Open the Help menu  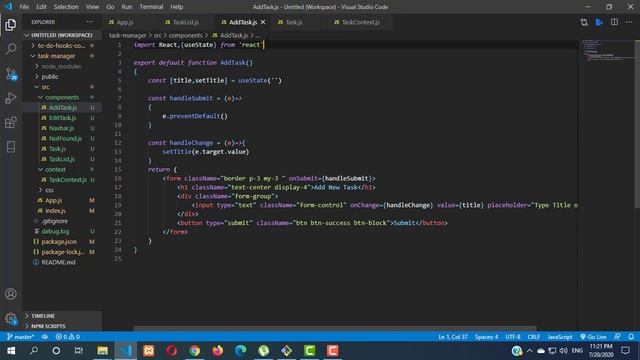pyautogui.click(x=177, y=7)
